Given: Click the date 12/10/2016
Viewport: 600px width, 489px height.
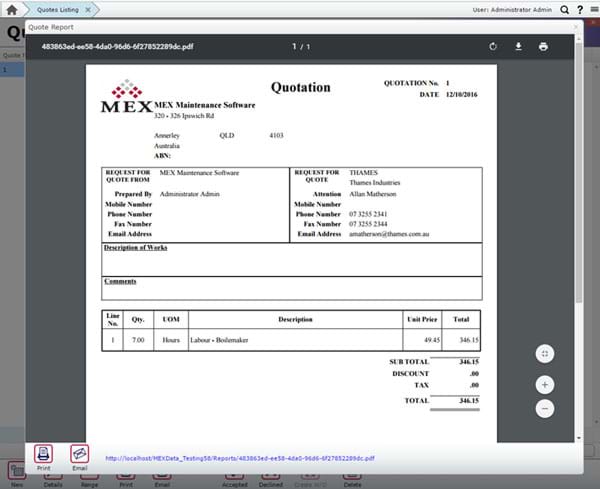Looking at the screenshot, I should tap(461, 95).
